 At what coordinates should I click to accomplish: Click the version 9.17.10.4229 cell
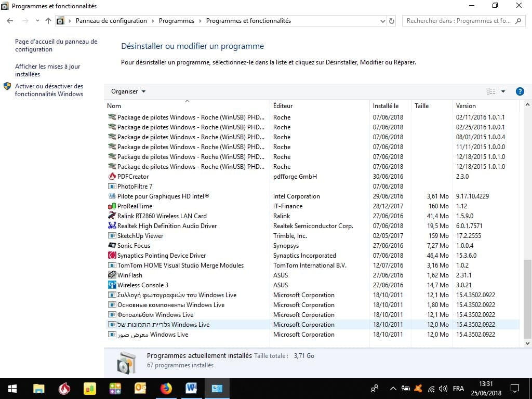[x=472, y=196]
